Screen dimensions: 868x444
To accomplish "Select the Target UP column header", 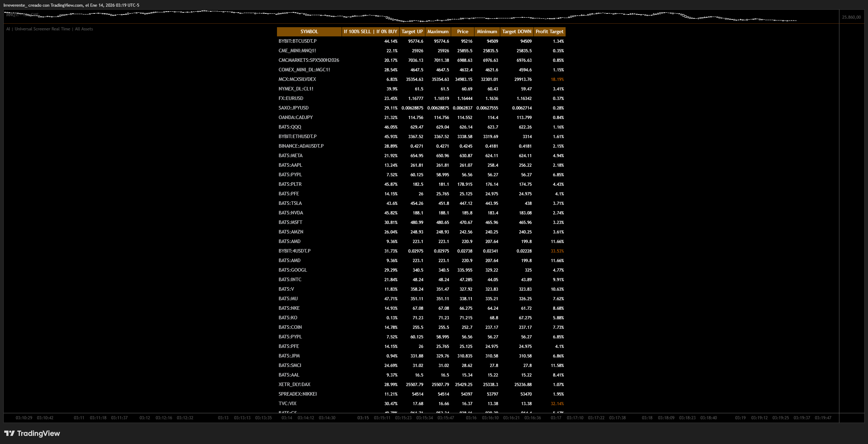I will (x=412, y=32).
